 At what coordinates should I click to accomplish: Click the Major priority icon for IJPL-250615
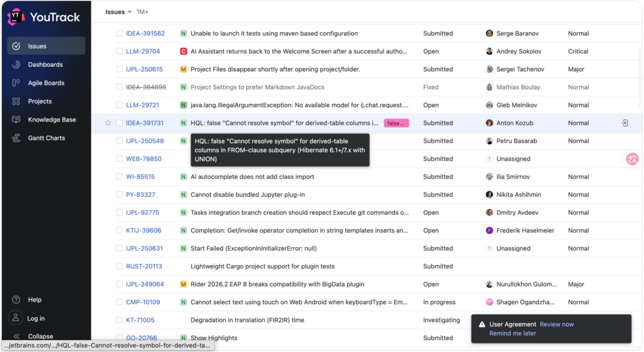tap(184, 69)
